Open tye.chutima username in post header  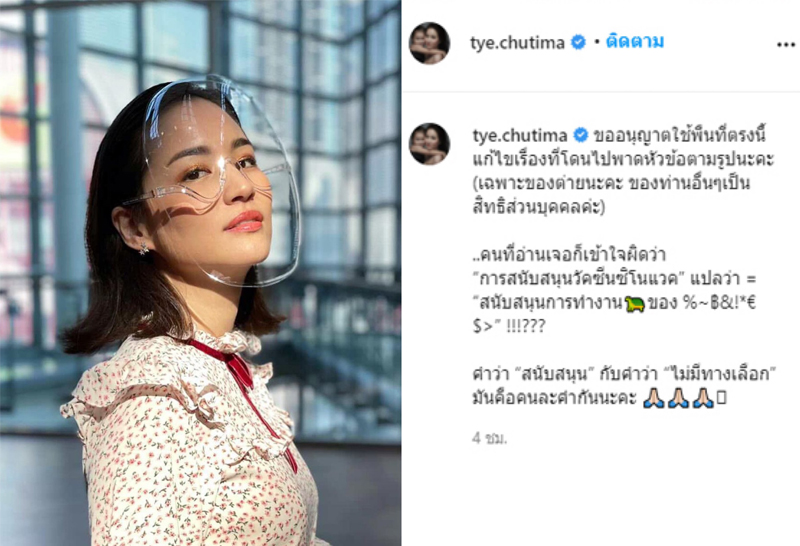[517, 42]
